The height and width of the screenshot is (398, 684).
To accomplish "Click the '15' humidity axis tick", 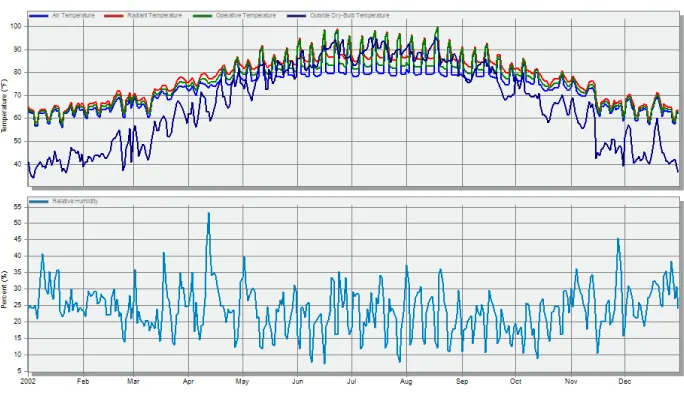I will coord(17,338).
